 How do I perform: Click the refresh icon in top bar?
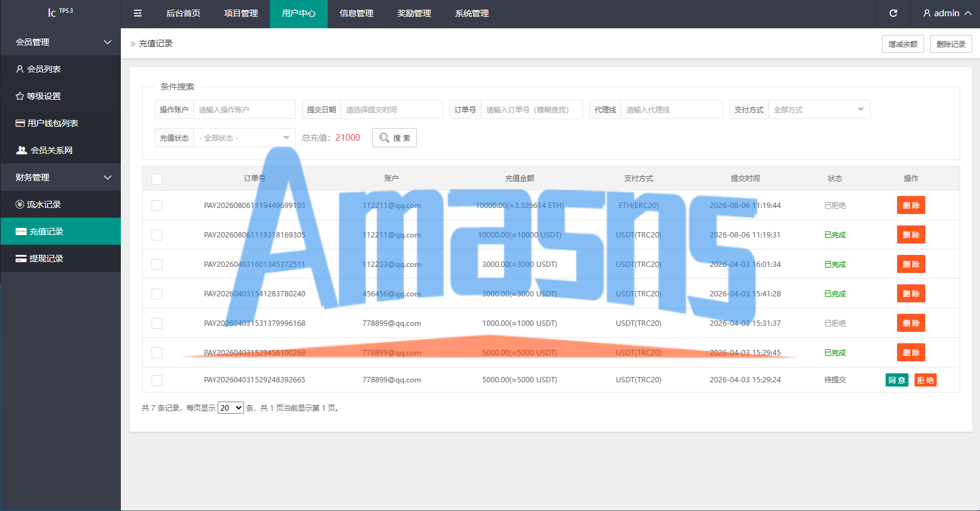(x=893, y=13)
